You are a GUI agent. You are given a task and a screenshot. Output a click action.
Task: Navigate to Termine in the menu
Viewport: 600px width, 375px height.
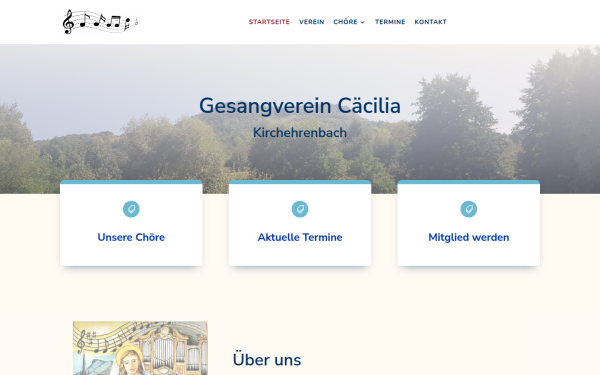pos(390,22)
